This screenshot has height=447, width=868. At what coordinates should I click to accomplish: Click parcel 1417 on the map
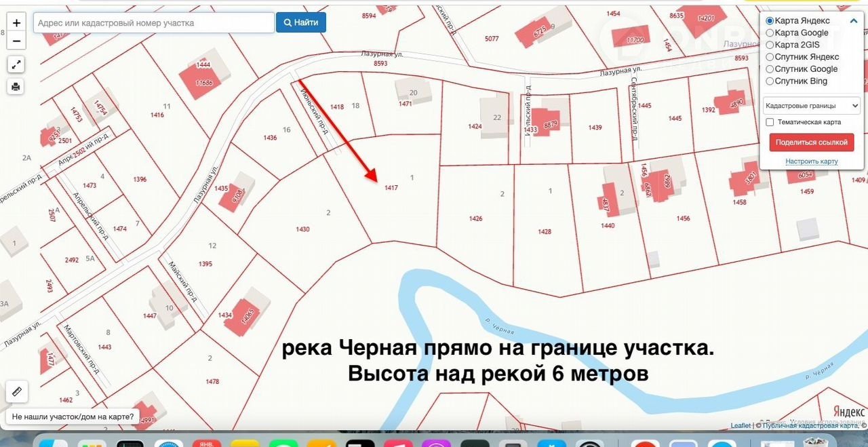click(391, 187)
